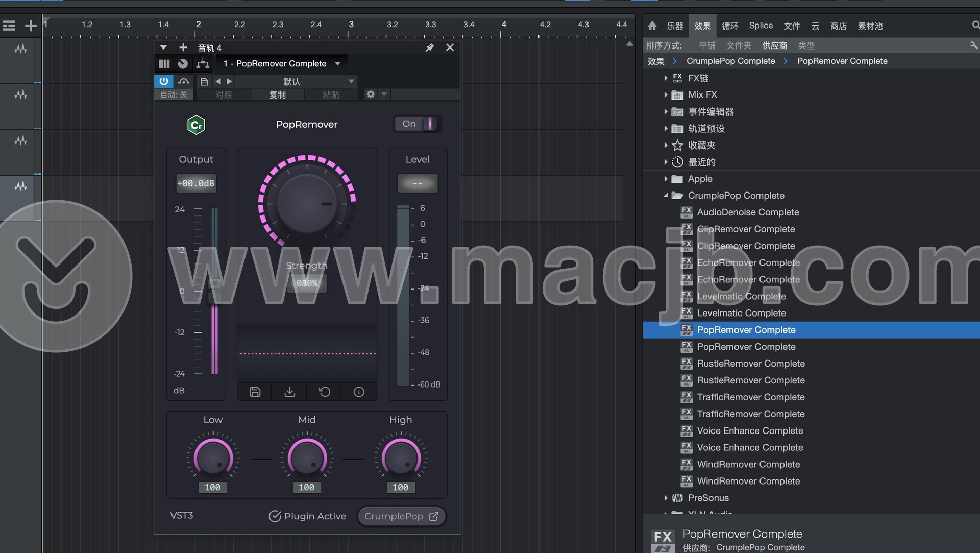Pin the plugin window with pushpin icon

coord(430,47)
